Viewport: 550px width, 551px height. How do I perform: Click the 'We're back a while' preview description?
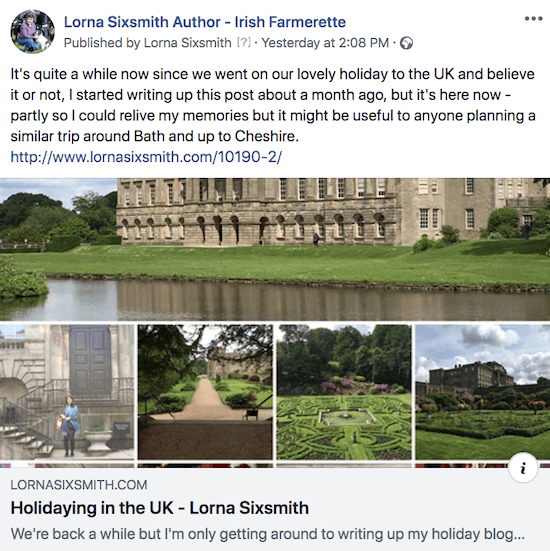coord(267,534)
